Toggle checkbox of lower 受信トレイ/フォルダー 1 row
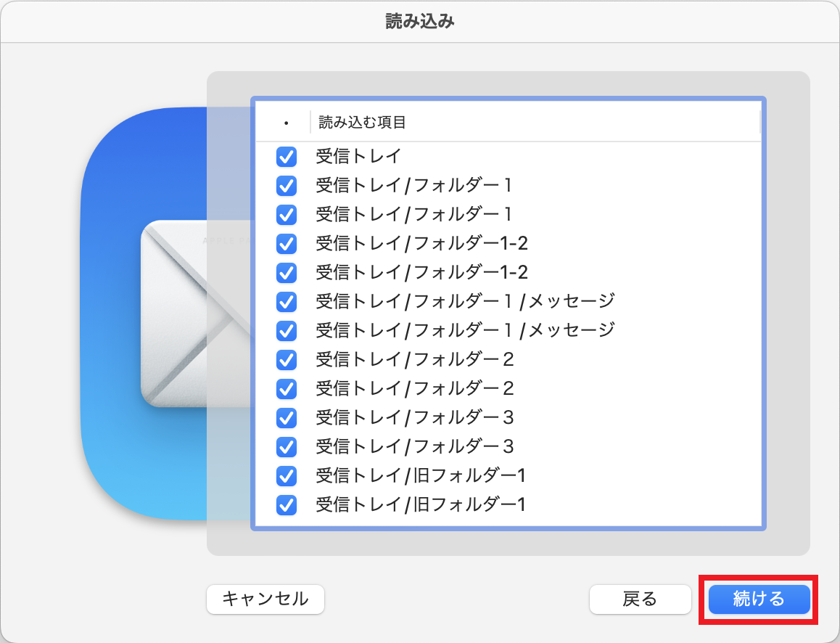The image size is (840, 643). [x=287, y=215]
